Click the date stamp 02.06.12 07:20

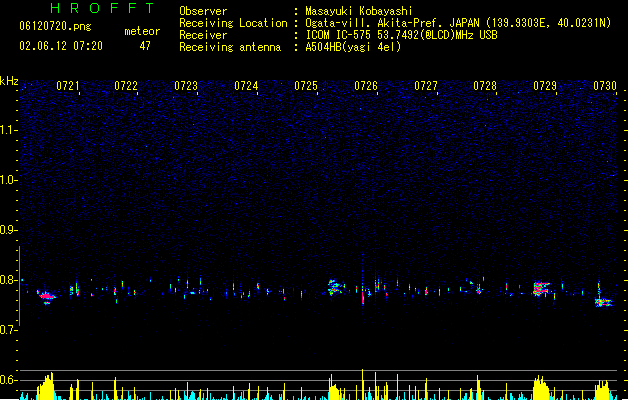pos(61,46)
